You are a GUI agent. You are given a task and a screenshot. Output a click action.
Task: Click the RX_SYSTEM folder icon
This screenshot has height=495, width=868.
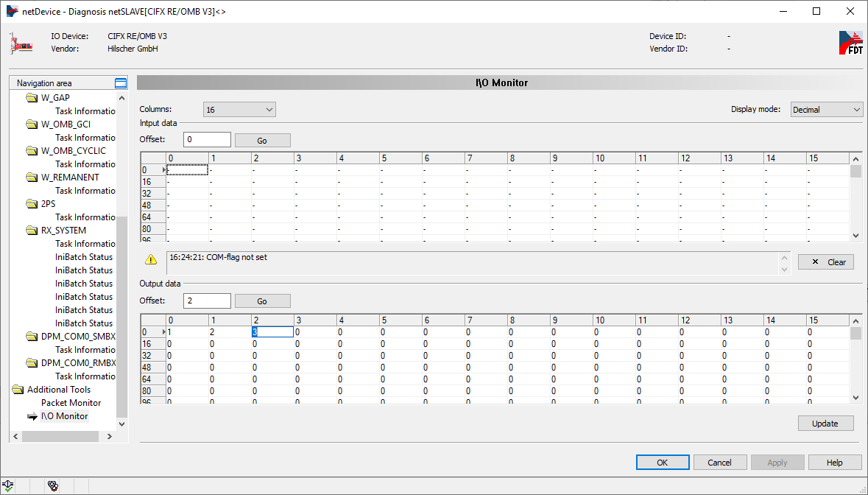(x=32, y=231)
